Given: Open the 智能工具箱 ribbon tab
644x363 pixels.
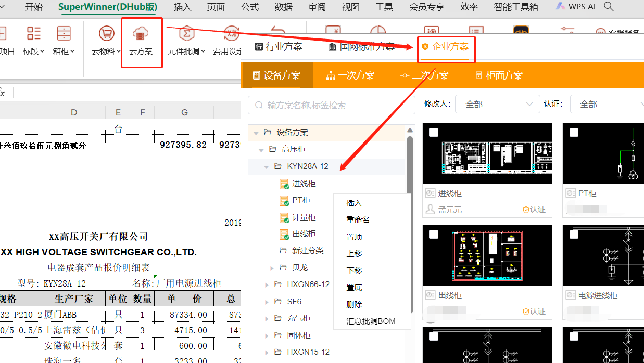Looking at the screenshot, I should [516, 7].
